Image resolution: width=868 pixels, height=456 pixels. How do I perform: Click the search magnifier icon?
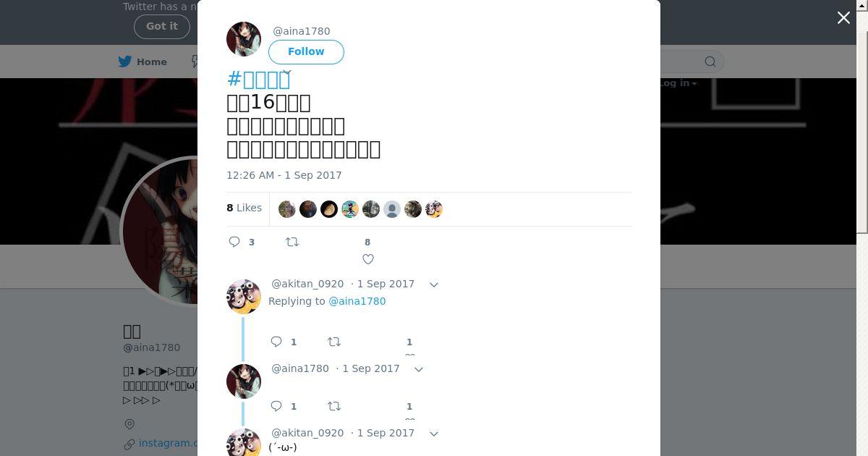(710, 62)
